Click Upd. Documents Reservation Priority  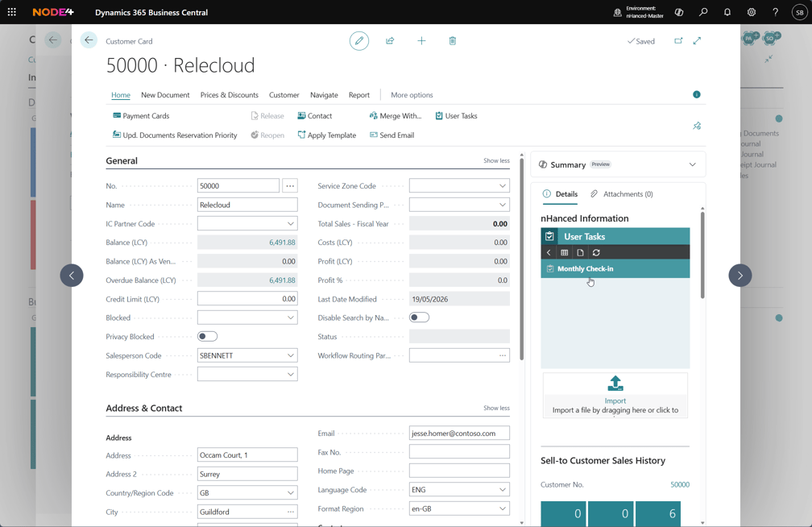175,135
